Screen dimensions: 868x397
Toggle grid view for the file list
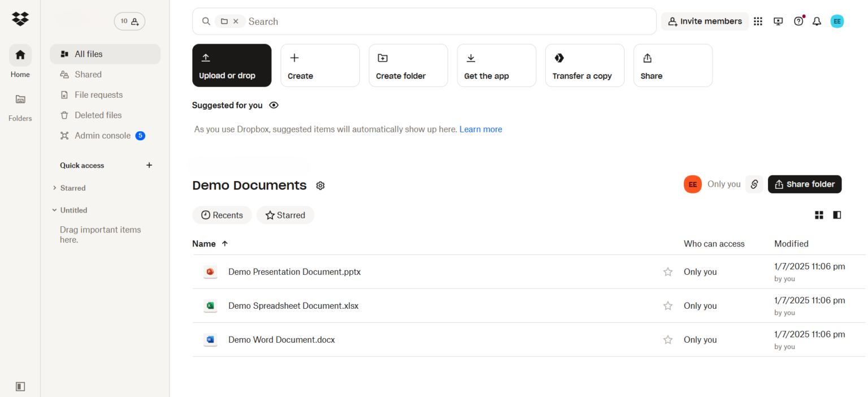pyautogui.click(x=819, y=215)
